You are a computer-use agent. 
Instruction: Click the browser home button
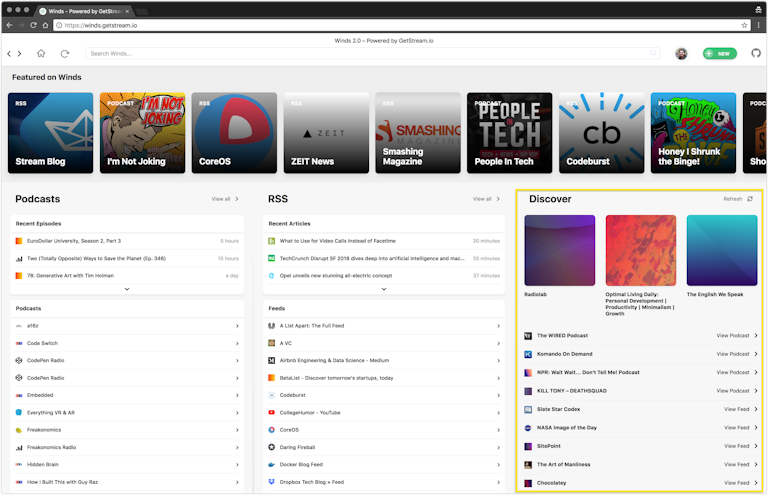(45, 25)
